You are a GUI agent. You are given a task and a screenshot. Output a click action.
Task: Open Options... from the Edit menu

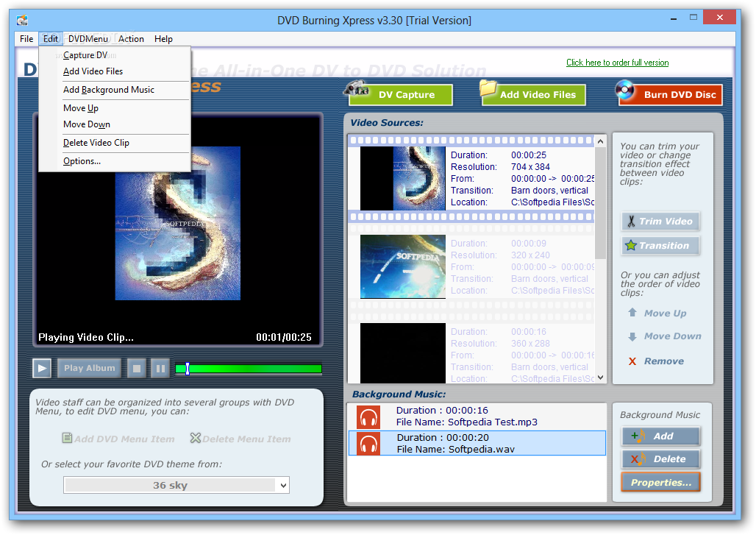(115, 161)
